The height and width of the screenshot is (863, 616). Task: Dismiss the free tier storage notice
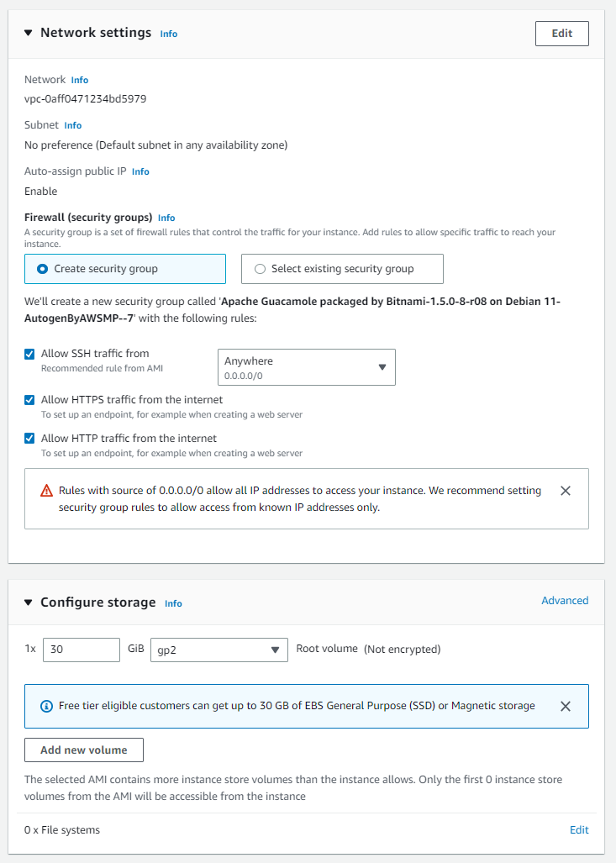coord(566,706)
